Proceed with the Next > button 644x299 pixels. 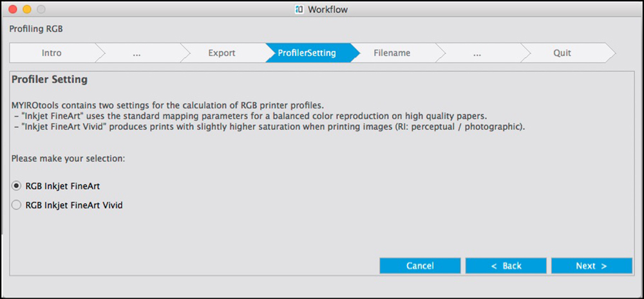click(x=591, y=266)
